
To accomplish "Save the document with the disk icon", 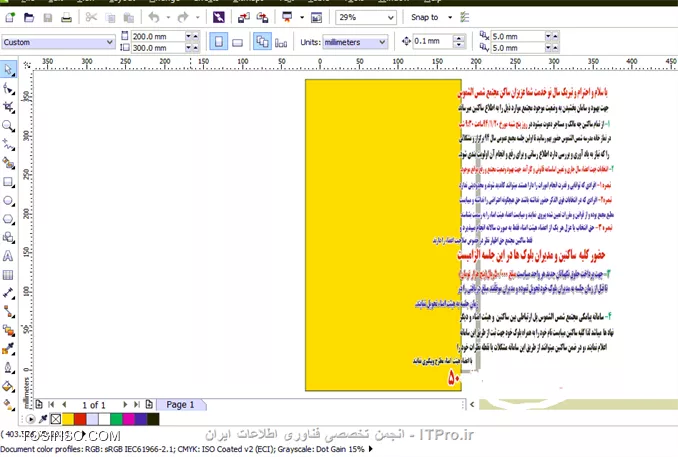I will click(x=48, y=17).
